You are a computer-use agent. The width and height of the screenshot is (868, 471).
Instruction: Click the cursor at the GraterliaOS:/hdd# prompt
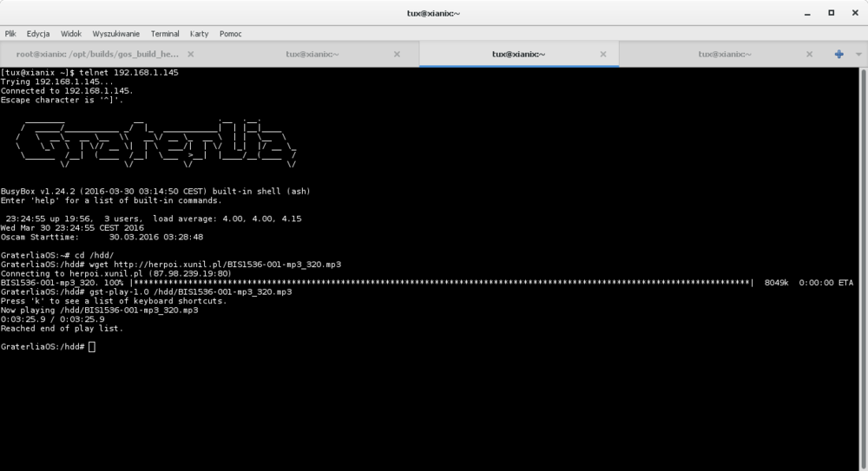[92, 347]
